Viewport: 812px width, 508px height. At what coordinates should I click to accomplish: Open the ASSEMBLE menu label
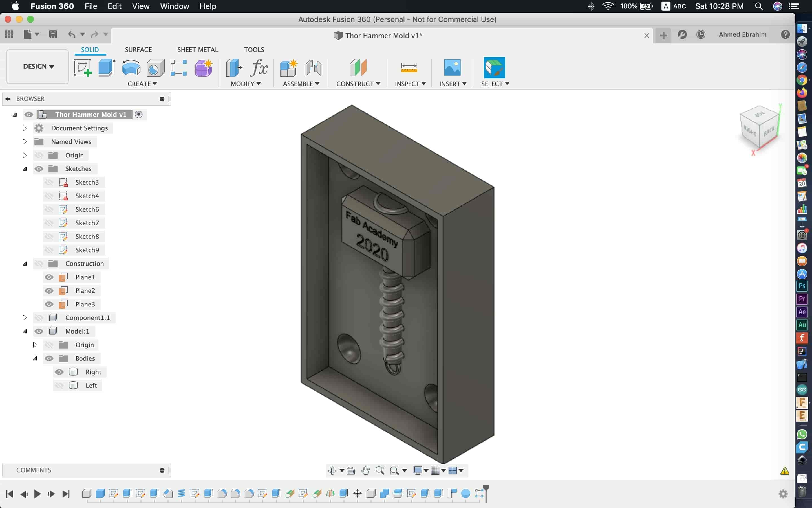click(301, 84)
